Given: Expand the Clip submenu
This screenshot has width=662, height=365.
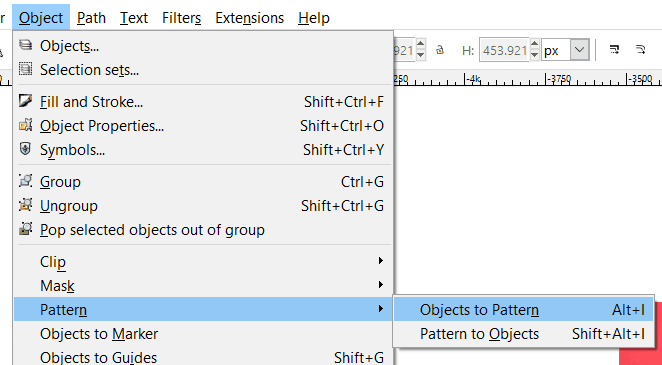Looking at the screenshot, I should pyautogui.click(x=203, y=262).
